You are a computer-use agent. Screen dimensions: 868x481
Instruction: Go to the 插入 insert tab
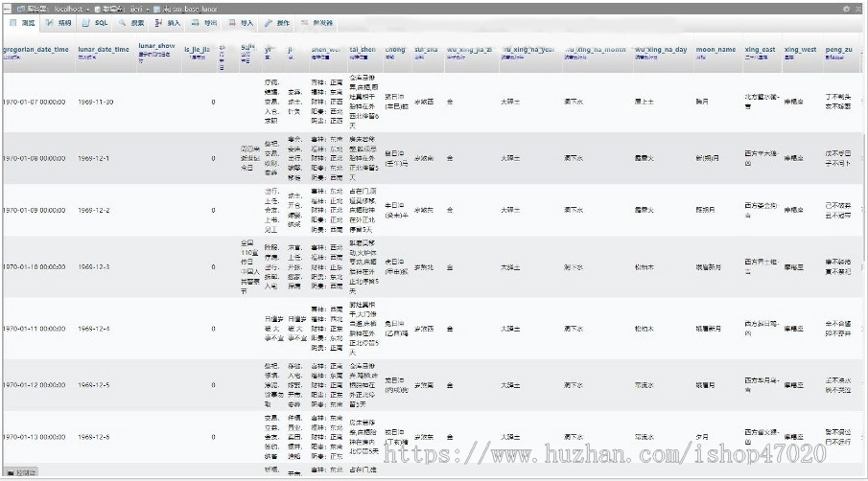pos(168,23)
